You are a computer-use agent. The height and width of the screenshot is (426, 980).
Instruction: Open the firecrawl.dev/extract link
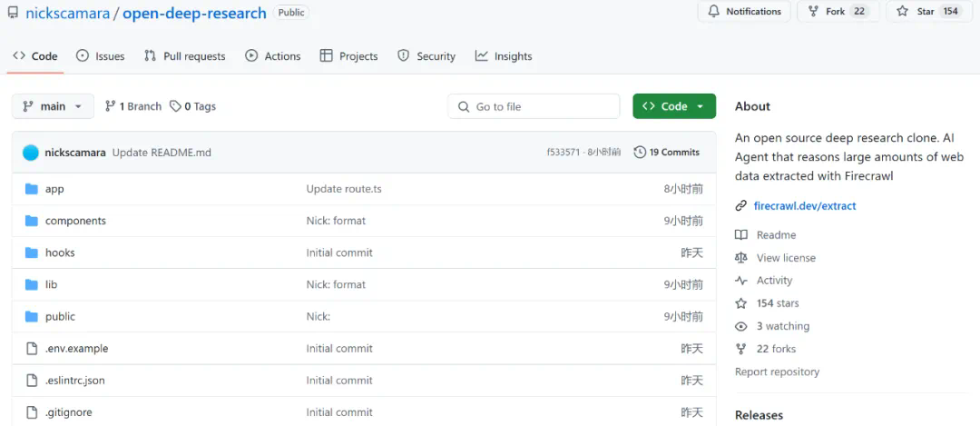point(804,206)
